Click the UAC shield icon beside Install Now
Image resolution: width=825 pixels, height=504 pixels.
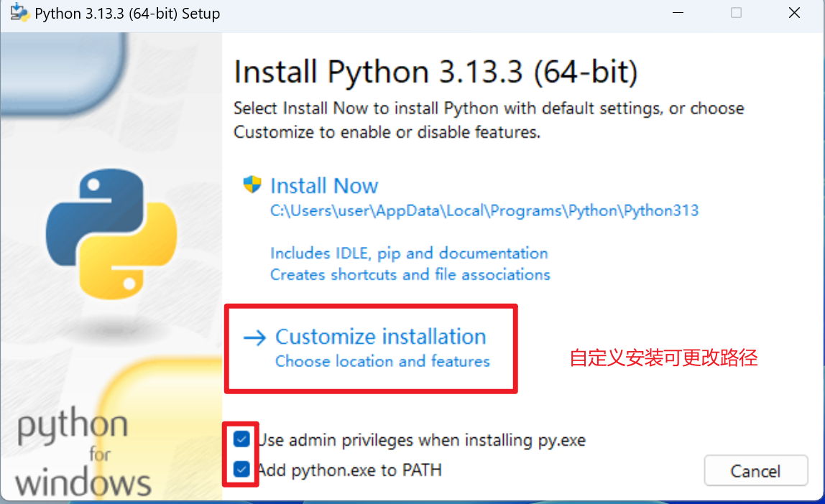251,184
